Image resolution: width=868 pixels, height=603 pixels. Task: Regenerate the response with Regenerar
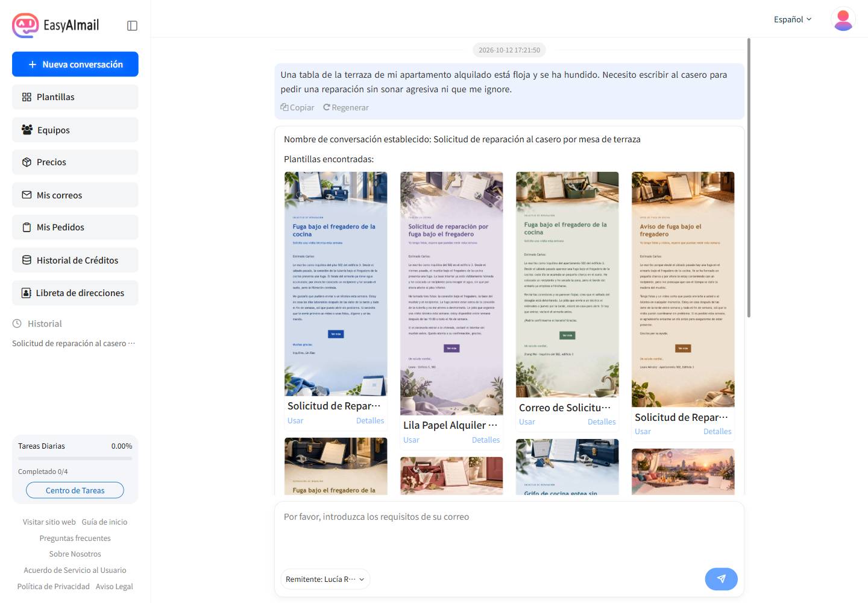click(346, 107)
